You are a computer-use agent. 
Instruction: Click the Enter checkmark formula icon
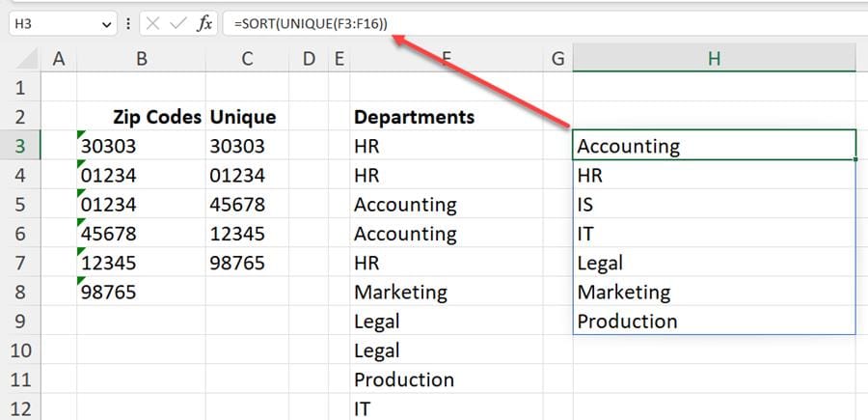[178, 24]
